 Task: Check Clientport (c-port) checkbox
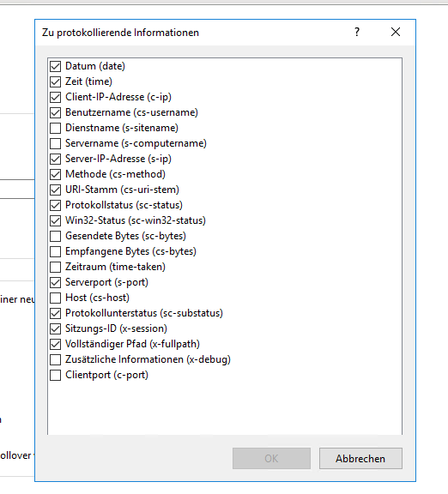[x=56, y=375]
